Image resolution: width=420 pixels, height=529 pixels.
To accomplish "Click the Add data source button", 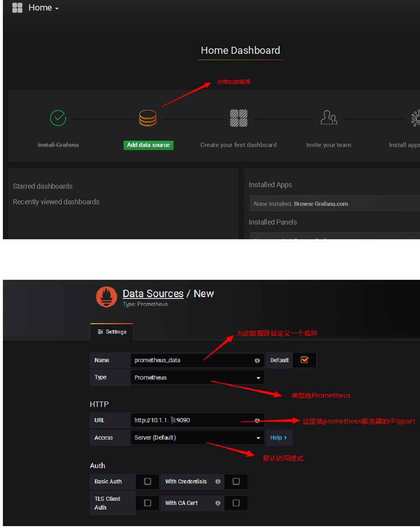I will [148, 145].
